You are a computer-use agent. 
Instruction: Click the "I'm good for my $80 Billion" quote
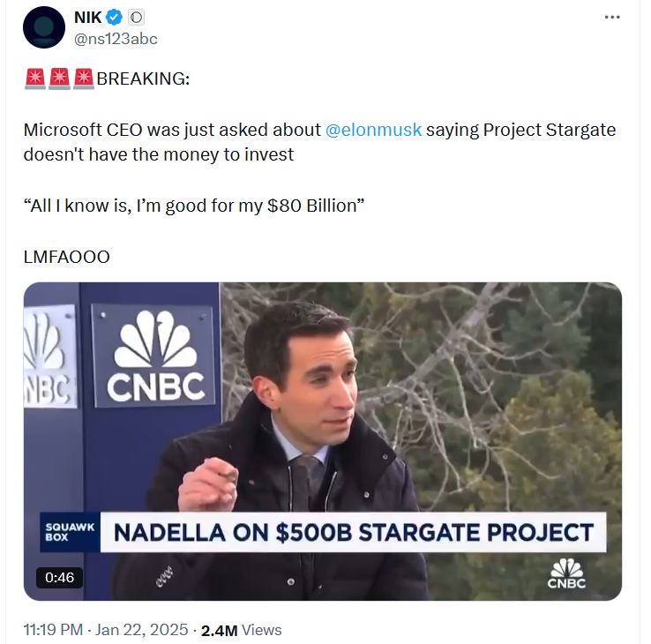pos(194,206)
